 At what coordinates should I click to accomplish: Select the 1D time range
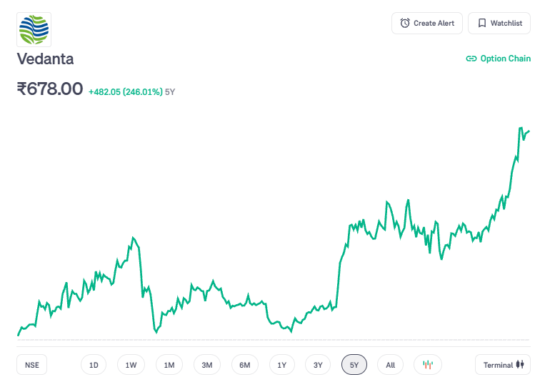pyautogui.click(x=94, y=365)
